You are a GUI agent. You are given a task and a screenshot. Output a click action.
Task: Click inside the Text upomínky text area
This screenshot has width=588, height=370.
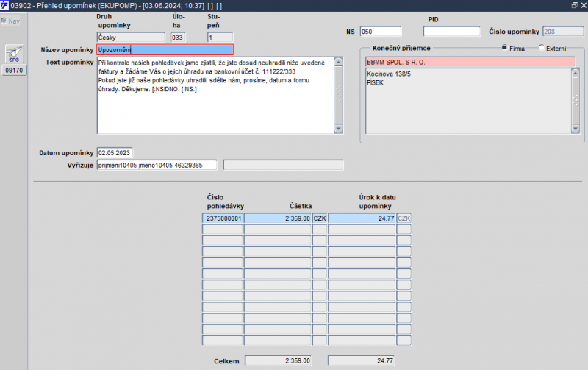pyautogui.click(x=215, y=96)
